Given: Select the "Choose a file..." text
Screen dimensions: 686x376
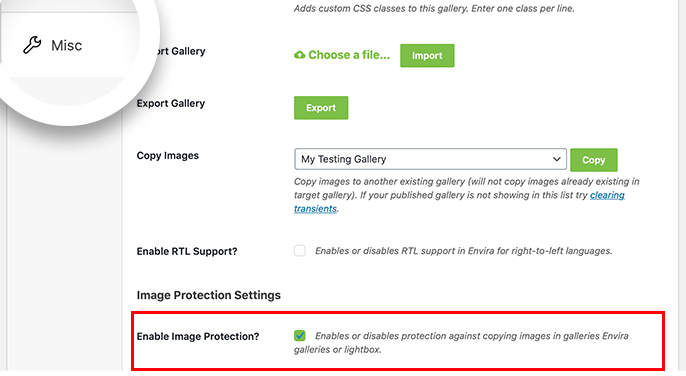Looking at the screenshot, I should point(349,55).
